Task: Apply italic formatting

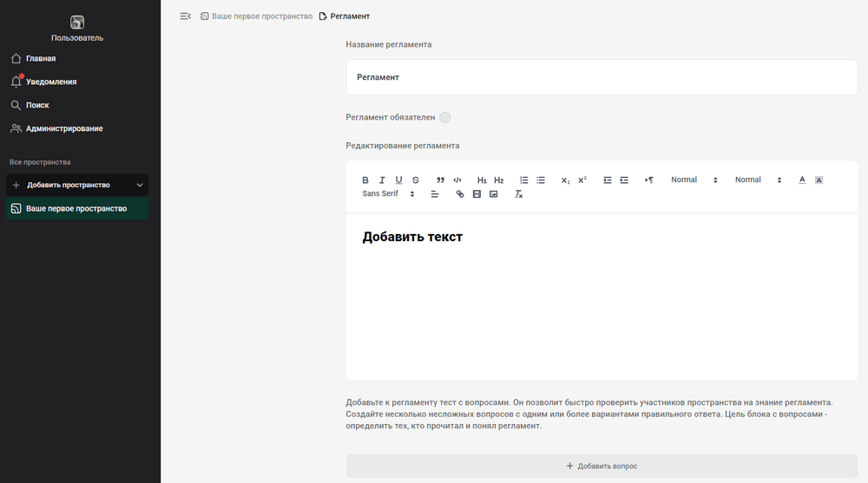Action: point(382,179)
